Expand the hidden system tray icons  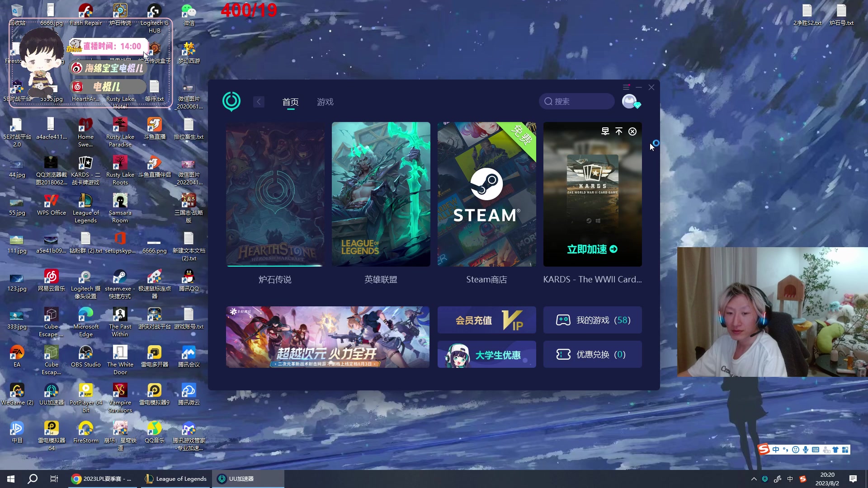754,479
